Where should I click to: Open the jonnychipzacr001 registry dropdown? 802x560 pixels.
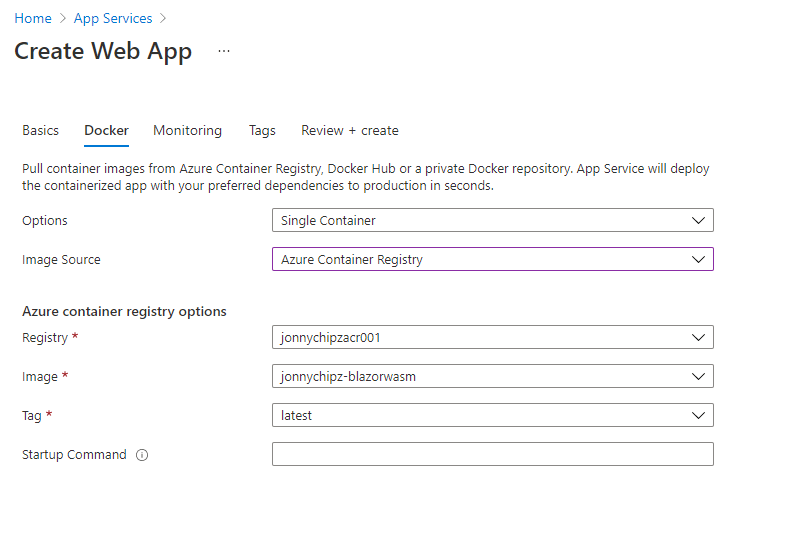pyautogui.click(x=493, y=338)
